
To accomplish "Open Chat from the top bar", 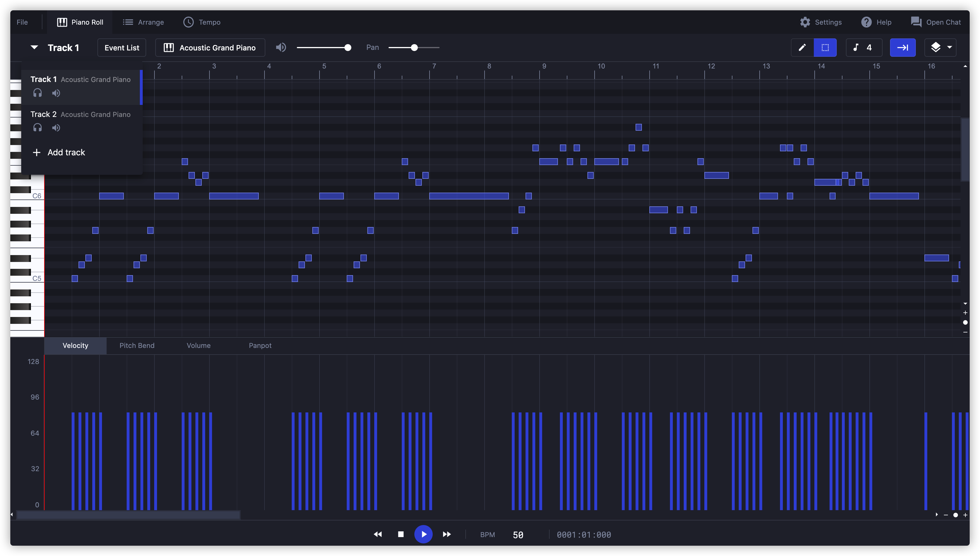I will coord(936,22).
